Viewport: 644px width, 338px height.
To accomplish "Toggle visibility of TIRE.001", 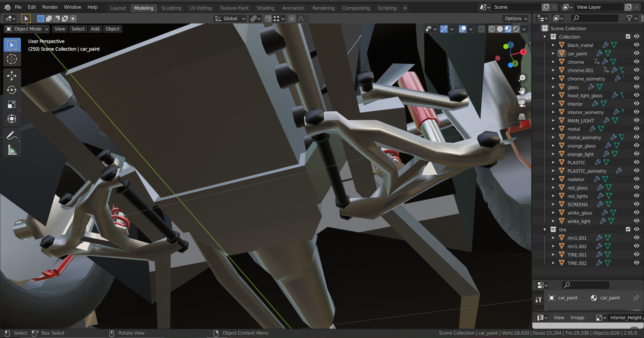I will coord(636,255).
